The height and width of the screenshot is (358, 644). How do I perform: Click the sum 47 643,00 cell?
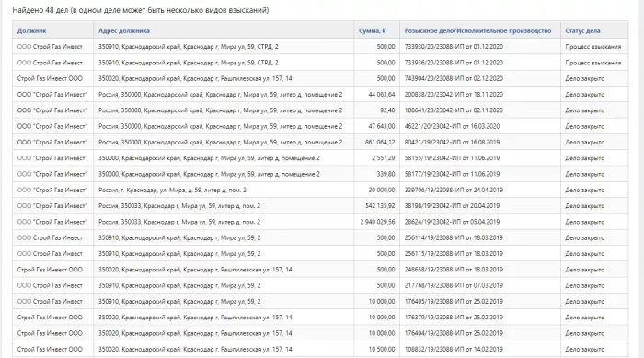376,127
